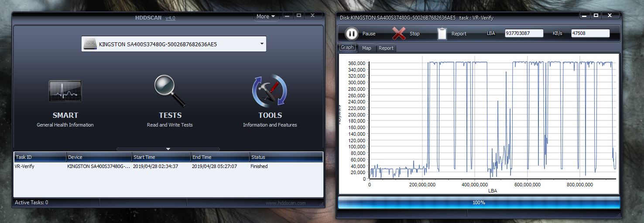644x223 pixels.
Task: Select the Graph tab
Action: click(x=347, y=48)
